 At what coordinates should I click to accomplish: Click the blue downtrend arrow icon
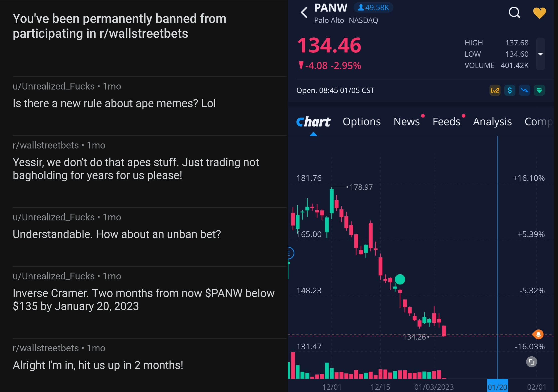click(524, 90)
